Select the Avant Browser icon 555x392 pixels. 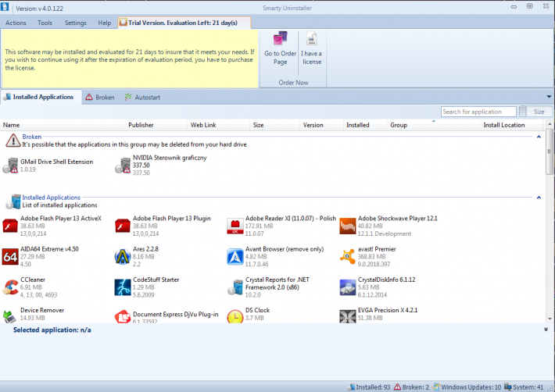pos(235,257)
